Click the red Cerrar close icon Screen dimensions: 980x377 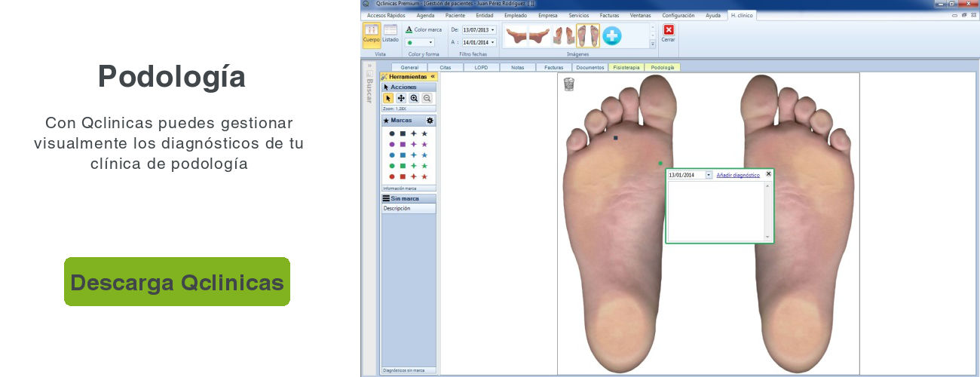(668, 30)
